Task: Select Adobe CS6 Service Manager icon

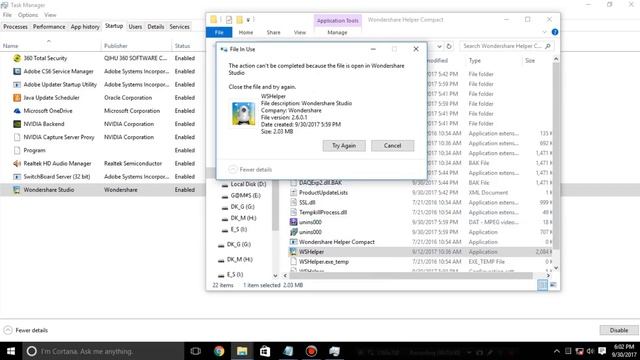Action: coord(17,71)
